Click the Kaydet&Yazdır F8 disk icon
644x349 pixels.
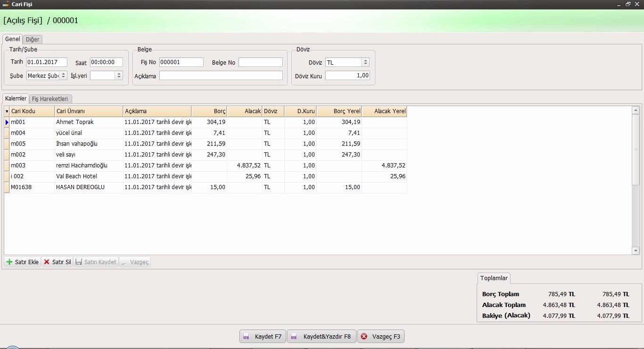[294, 336]
